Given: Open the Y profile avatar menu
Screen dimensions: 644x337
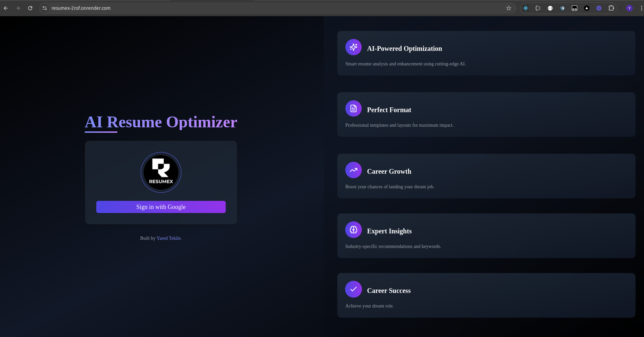Looking at the screenshot, I should point(629,8).
